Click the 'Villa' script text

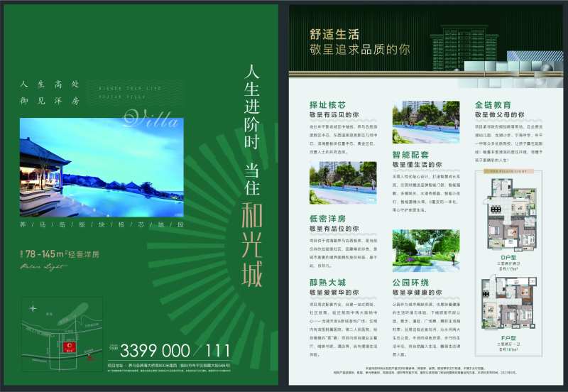[151, 118]
